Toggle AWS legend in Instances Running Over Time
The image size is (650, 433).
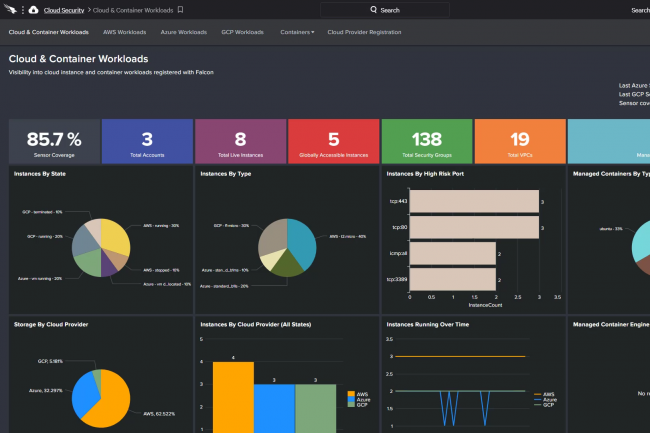[x=544, y=394]
